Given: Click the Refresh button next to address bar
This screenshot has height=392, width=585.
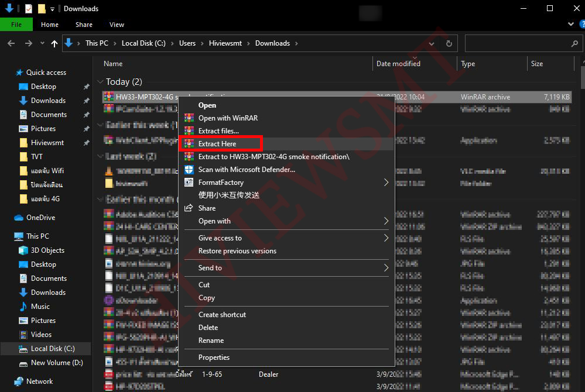Looking at the screenshot, I should (x=449, y=43).
